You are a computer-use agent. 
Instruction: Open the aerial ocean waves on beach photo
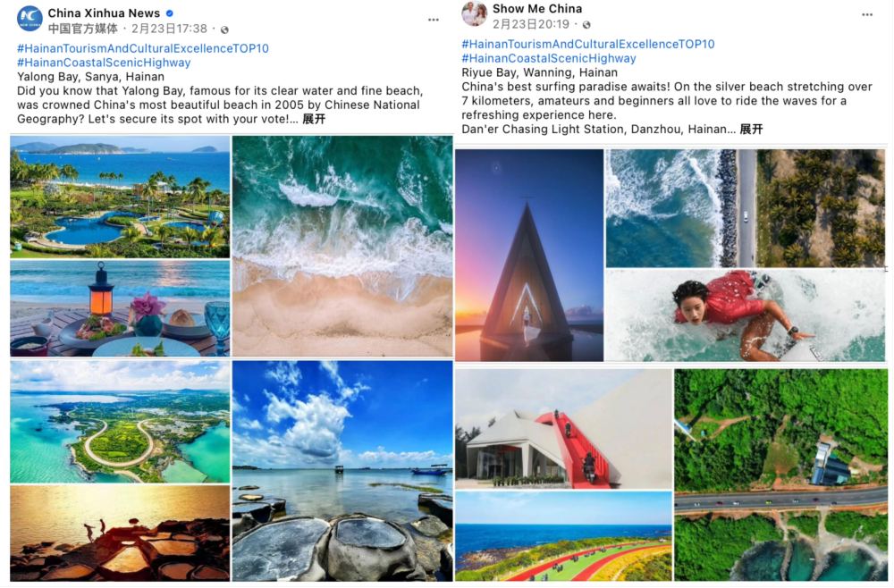point(342,246)
